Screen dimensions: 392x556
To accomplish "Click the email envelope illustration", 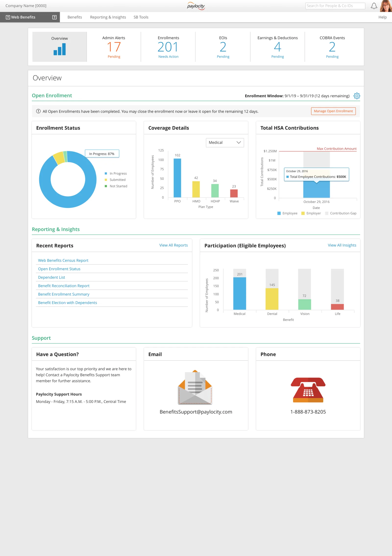I will [195, 387].
